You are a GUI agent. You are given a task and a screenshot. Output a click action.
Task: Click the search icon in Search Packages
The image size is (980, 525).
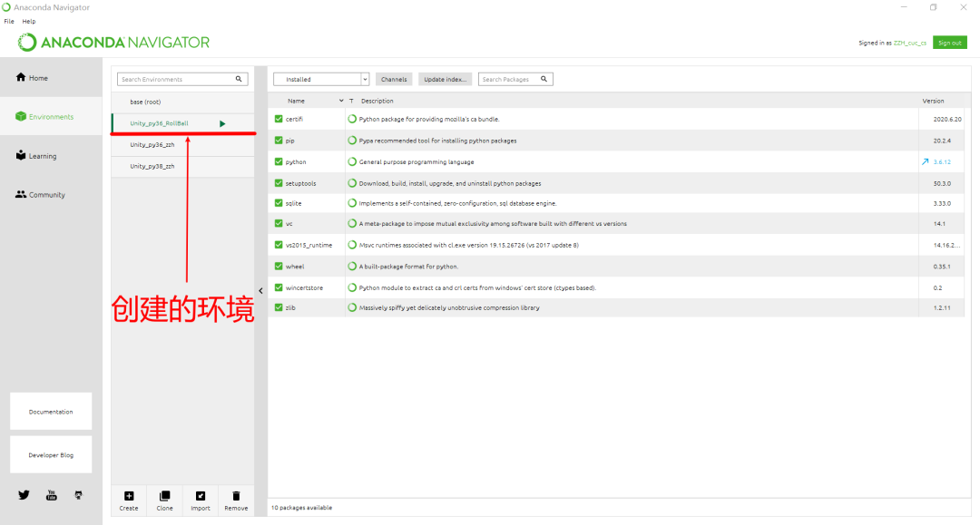coord(544,79)
